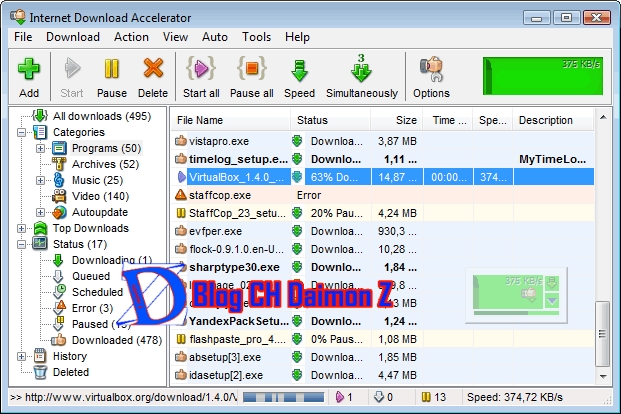Screen dimensions: 621x414
Task: Open the Download menu
Action: pos(73,37)
